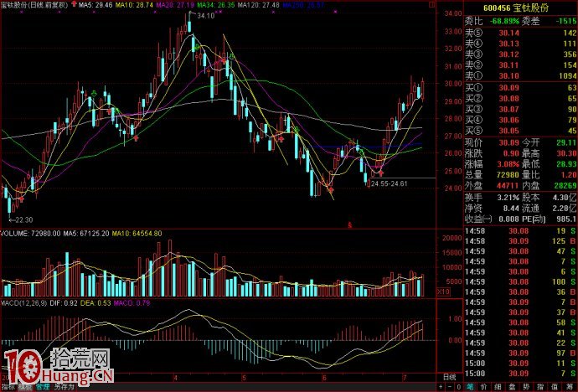Screen dimensions: 578x392
Task: Select the 管理 management tab
Action: tap(43, 387)
